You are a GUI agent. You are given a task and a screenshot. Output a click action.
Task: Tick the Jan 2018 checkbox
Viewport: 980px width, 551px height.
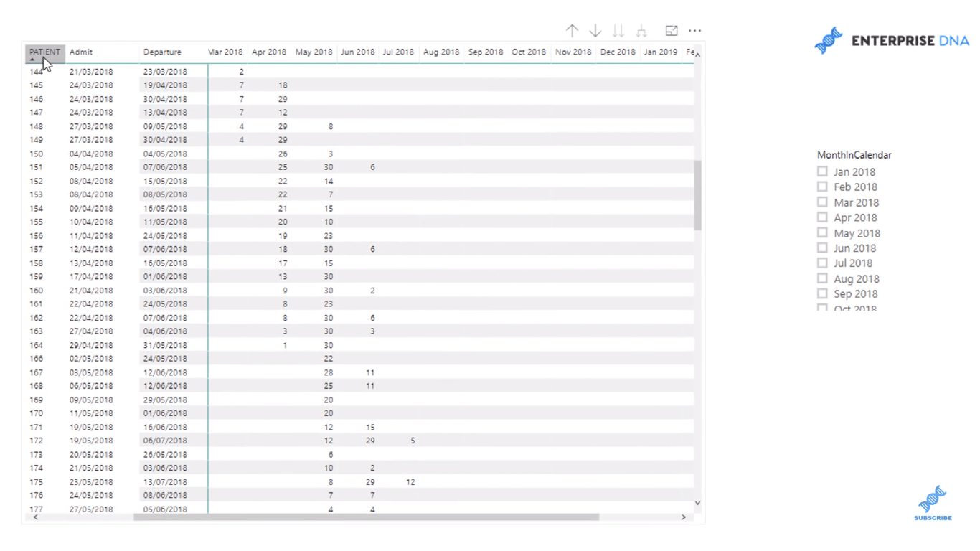822,171
